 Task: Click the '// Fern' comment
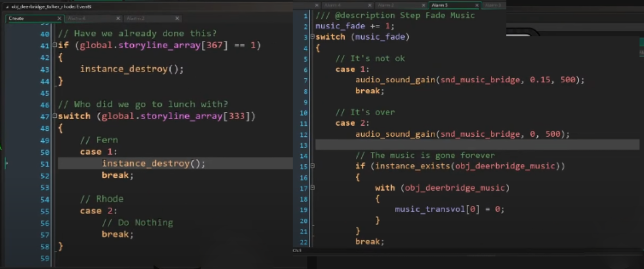pyautogui.click(x=99, y=140)
